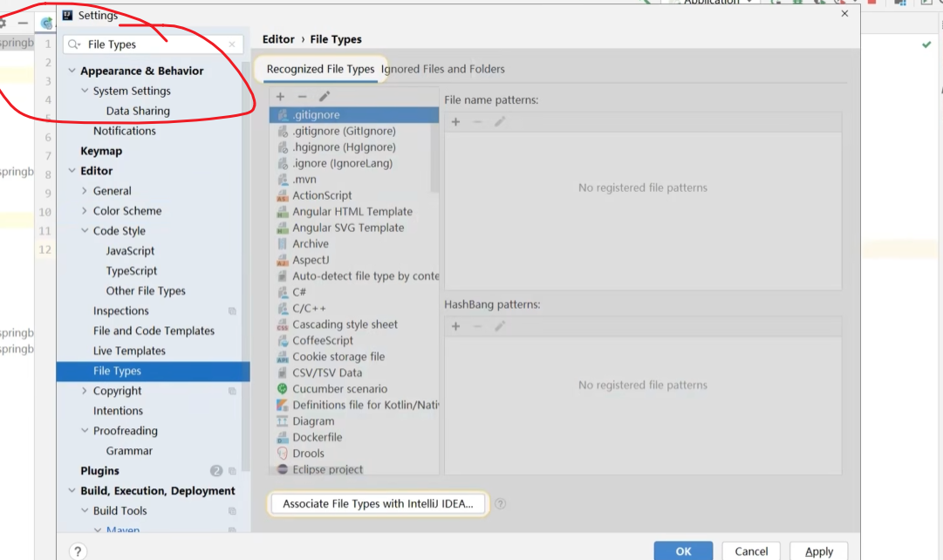Add a new recognized file type
943x560 pixels.
click(280, 96)
